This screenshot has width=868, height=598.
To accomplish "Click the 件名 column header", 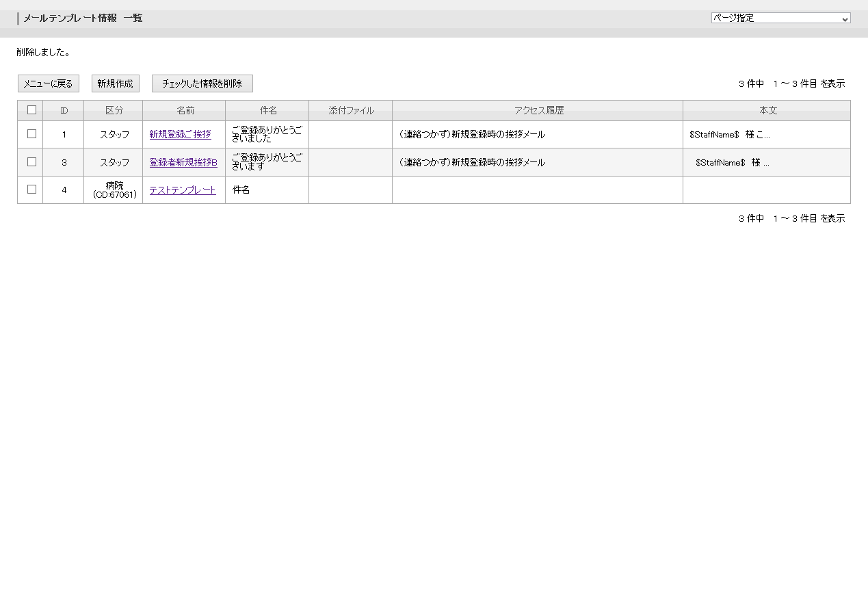I will click(x=268, y=111).
